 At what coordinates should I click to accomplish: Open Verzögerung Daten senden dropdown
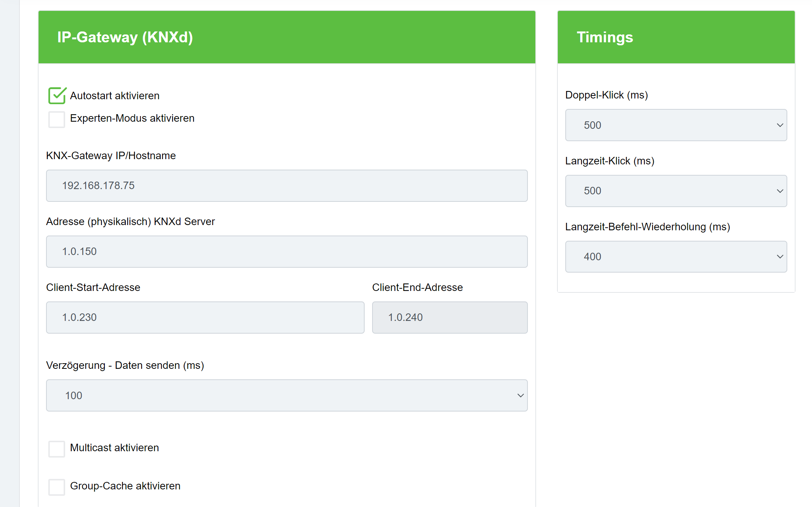(x=286, y=395)
